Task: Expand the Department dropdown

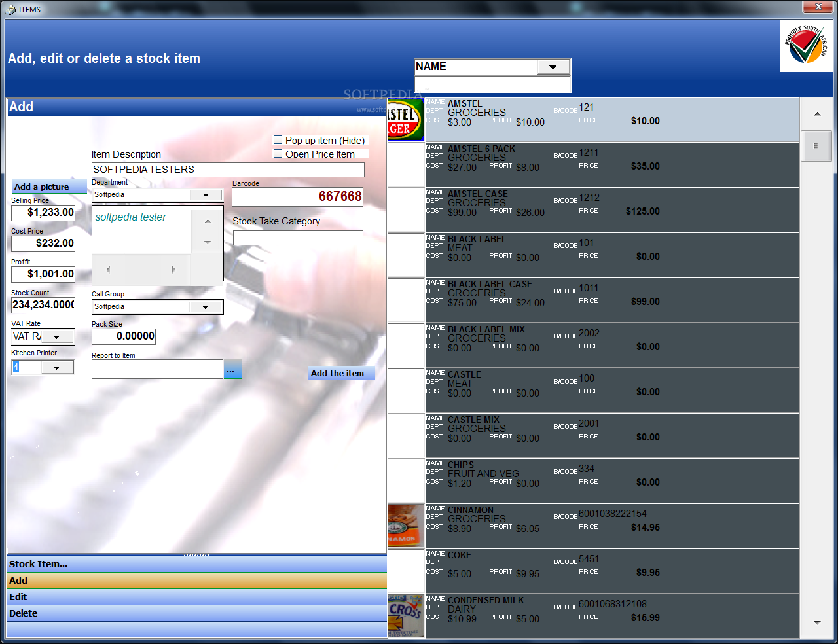Action: click(206, 195)
